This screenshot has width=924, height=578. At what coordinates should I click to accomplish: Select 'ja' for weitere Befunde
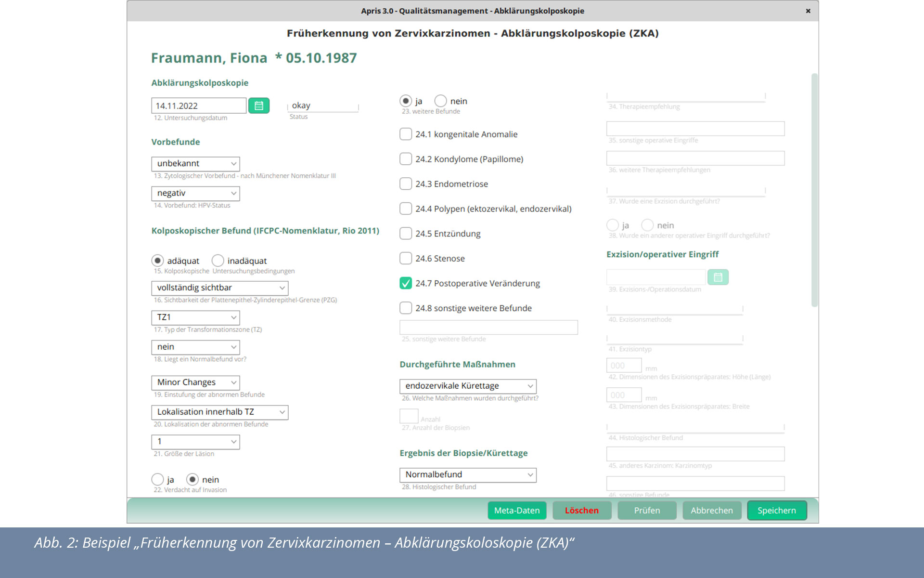(x=406, y=101)
